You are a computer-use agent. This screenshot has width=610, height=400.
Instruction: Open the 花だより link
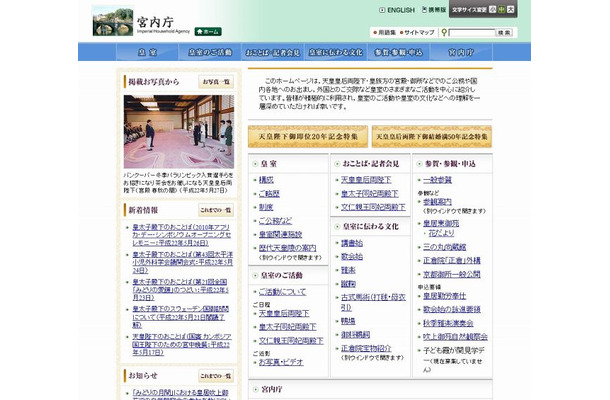tap(441, 233)
